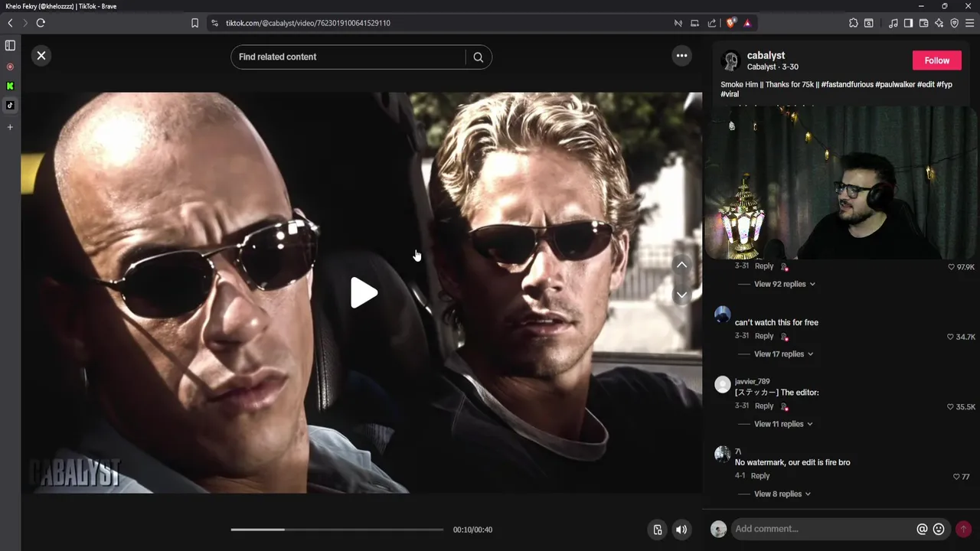
Task: Click the search magnifier in Find related content
Action: [478, 57]
